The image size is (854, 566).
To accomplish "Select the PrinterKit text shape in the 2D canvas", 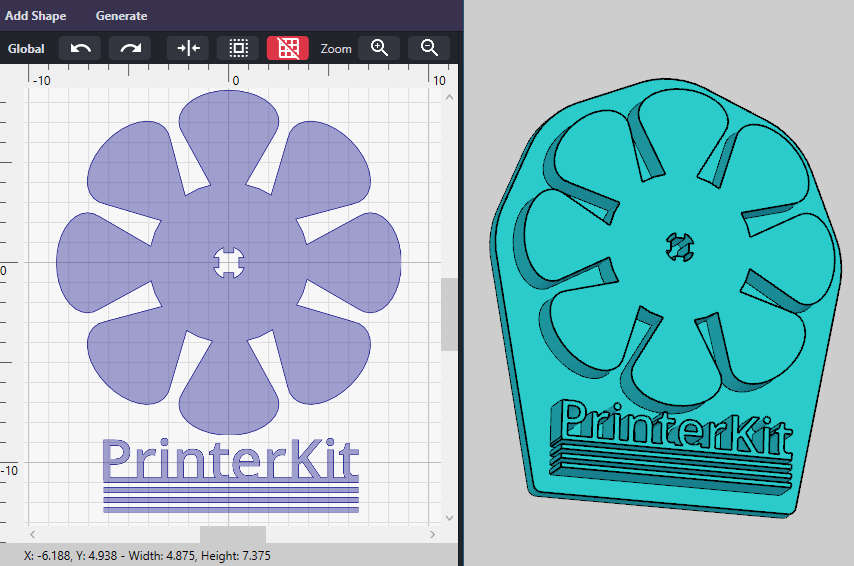I will pyautogui.click(x=230, y=460).
